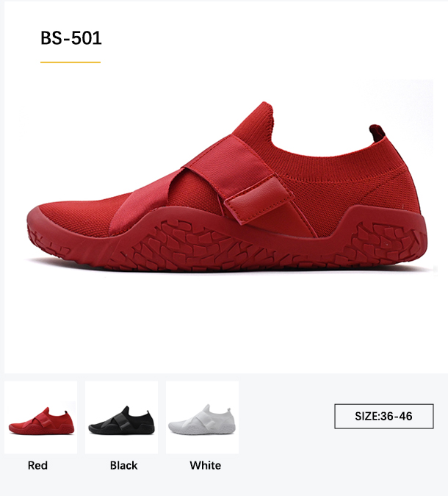Click the Black color label

point(123,465)
